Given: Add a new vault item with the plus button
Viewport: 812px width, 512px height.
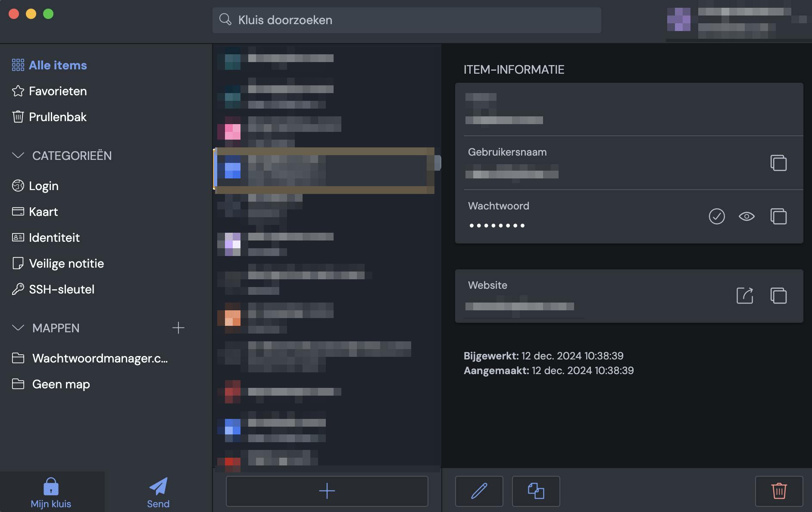Looking at the screenshot, I should [326, 491].
